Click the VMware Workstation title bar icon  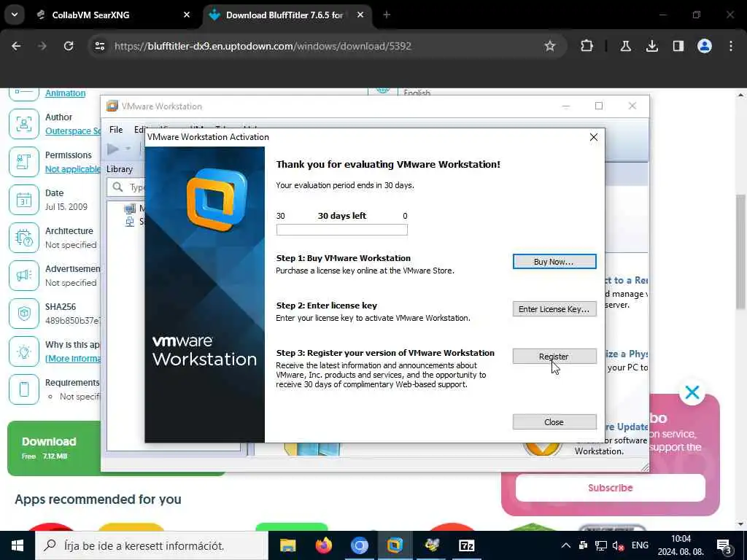112,106
